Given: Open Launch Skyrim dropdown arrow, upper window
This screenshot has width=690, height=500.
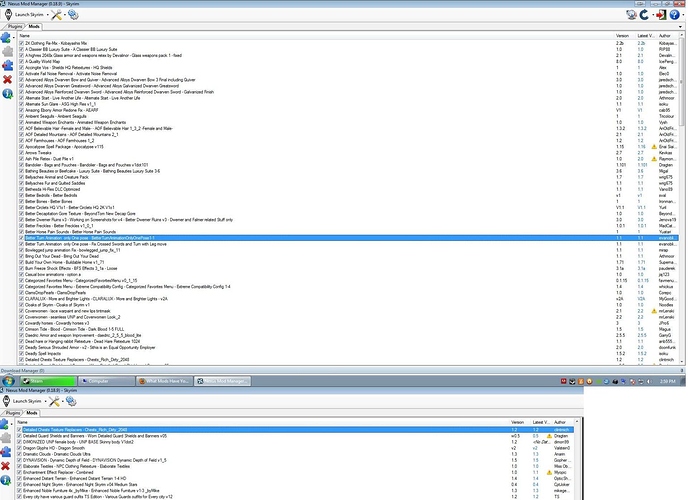Looking at the screenshot, I should [48, 15].
